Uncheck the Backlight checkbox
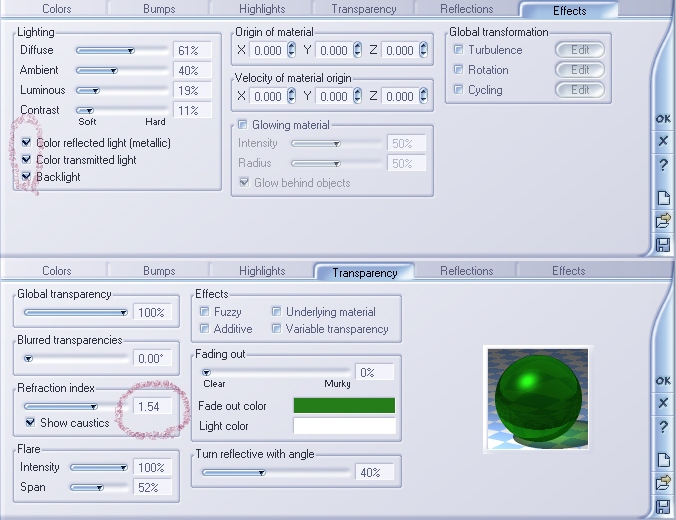Image resolution: width=676 pixels, height=520 pixels. tap(27, 176)
